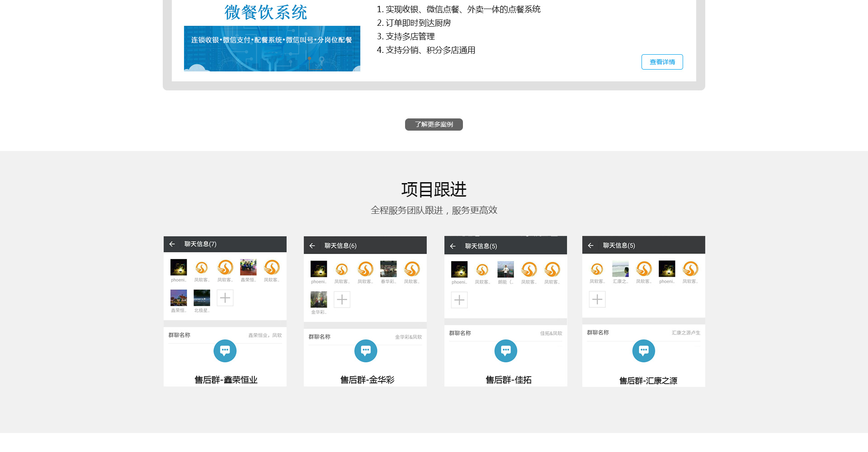Click add member plus in 汇康之源 group
The image size is (868, 452).
point(597,299)
